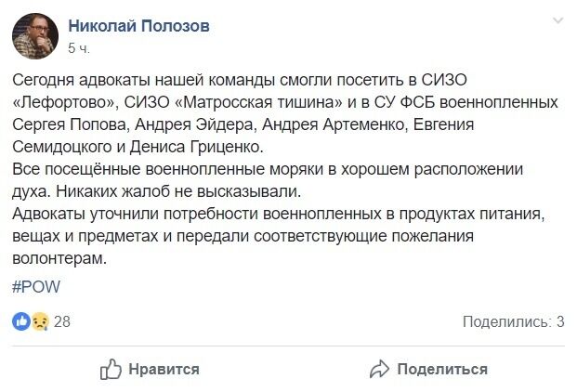
Task: Show shares list via "Поделились: 3"
Action: (513, 322)
